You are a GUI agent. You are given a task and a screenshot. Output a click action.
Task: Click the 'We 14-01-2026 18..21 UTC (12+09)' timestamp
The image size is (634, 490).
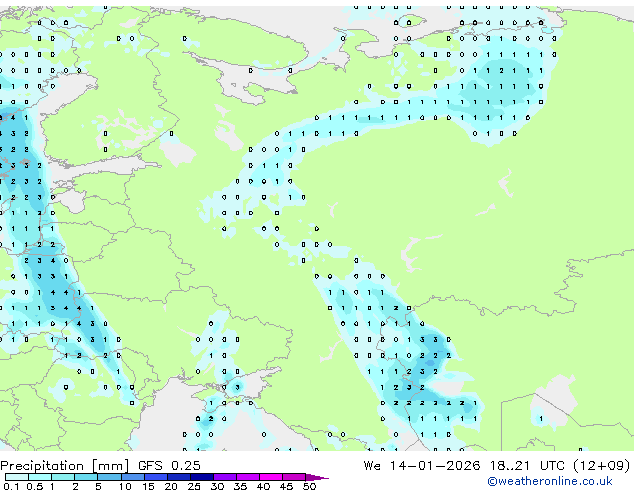point(497,466)
